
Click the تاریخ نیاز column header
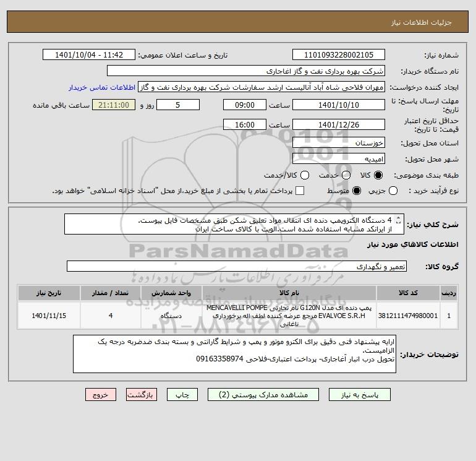49,293
